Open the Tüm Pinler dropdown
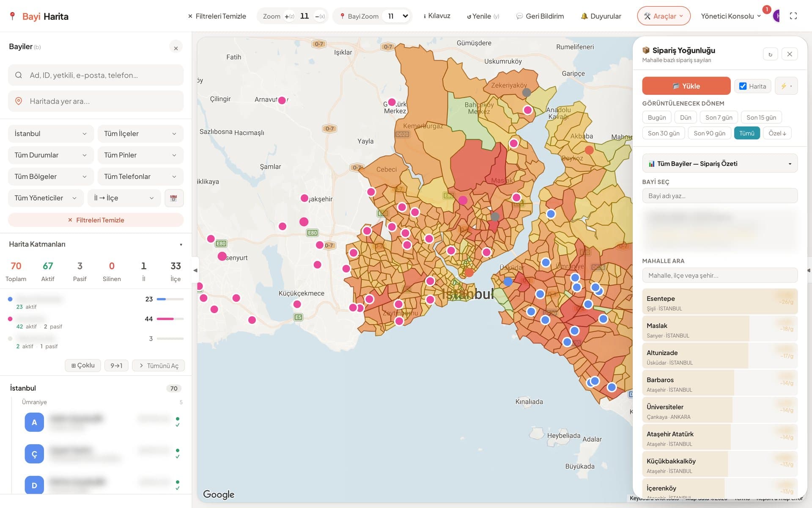This screenshot has height=508, width=812. (140, 155)
